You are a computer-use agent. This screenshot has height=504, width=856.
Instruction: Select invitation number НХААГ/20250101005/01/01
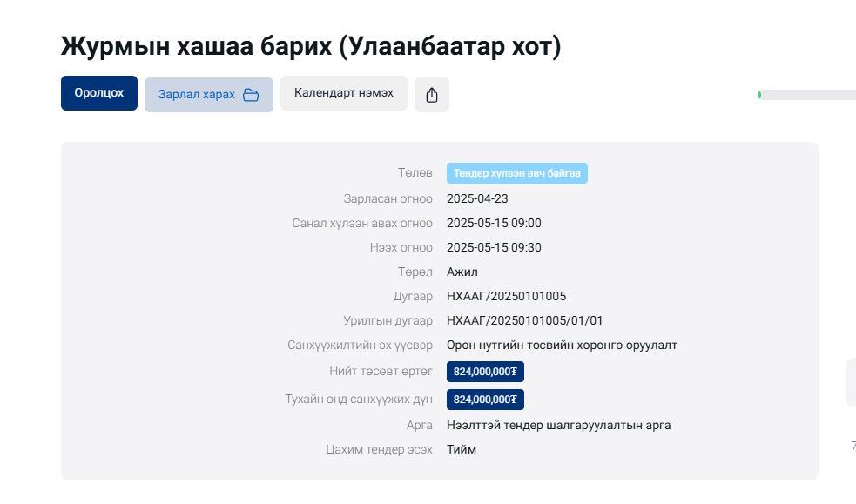click(524, 320)
